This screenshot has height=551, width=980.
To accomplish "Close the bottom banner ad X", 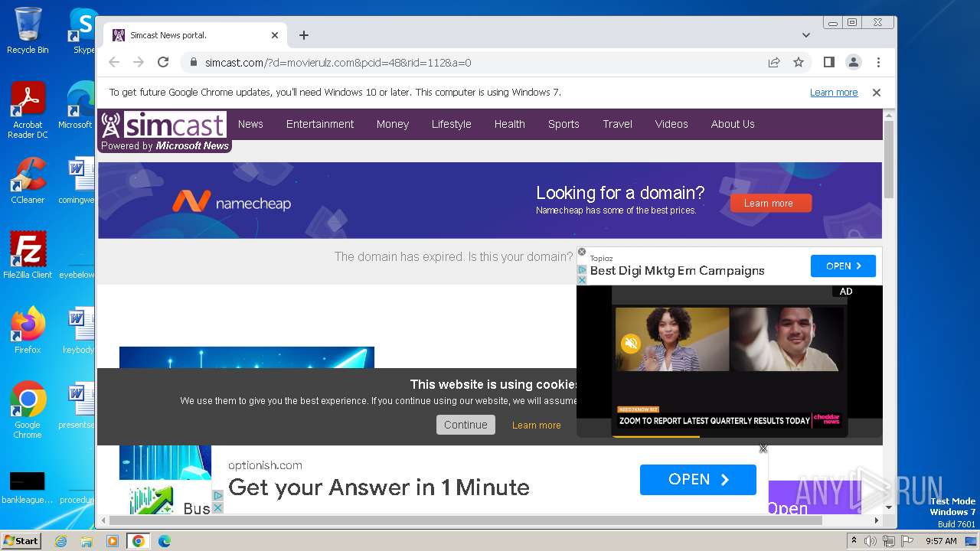I will coord(763,448).
